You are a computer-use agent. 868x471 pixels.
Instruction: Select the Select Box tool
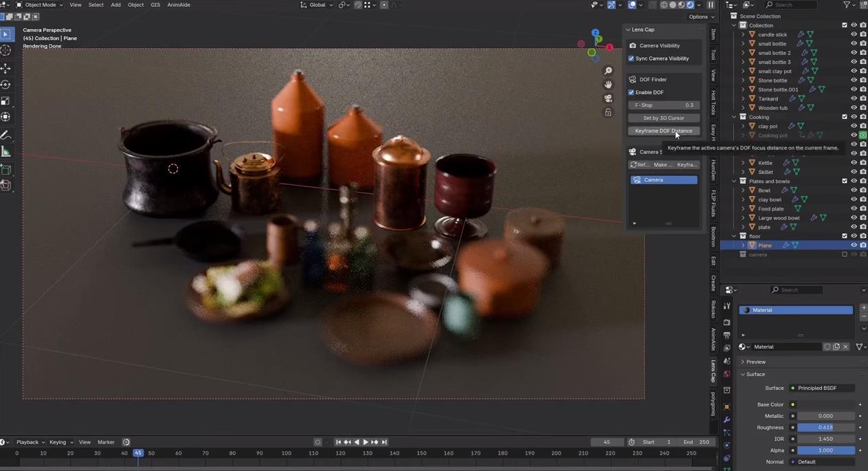click(x=6, y=34)
